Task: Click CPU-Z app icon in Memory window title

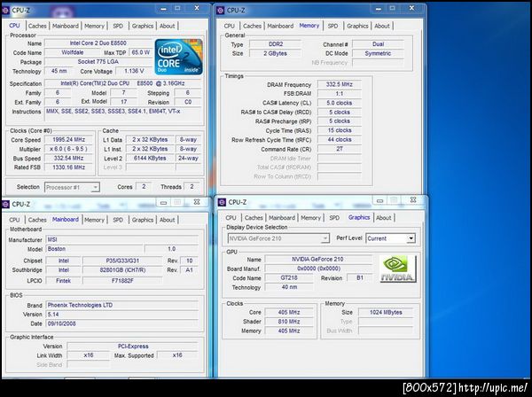Action: click(220, 11)
